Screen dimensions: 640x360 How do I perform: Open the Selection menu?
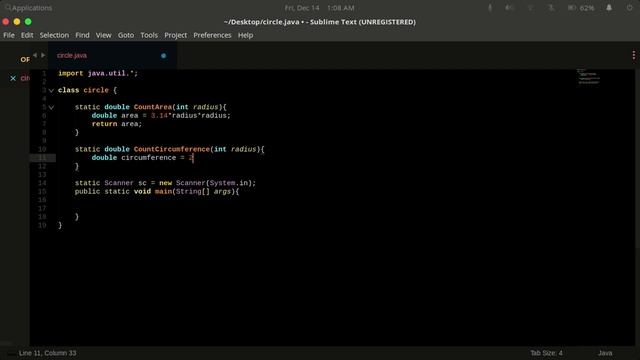point(54,35)
